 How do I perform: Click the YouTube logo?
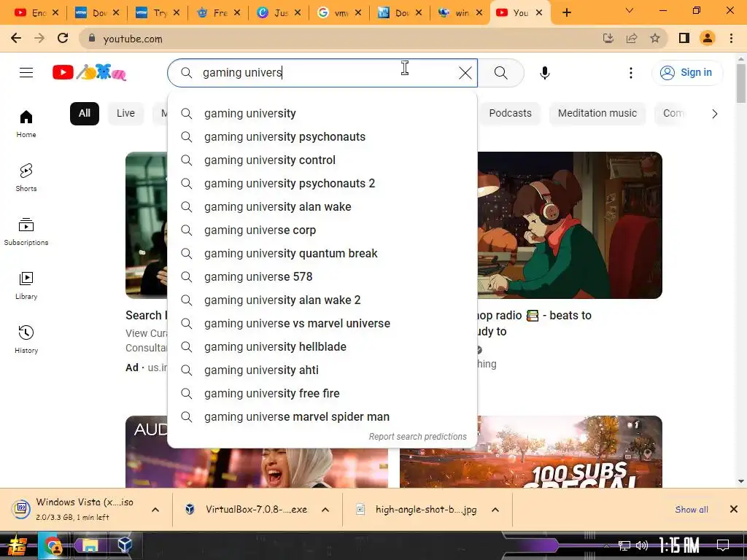pos(90,72)
